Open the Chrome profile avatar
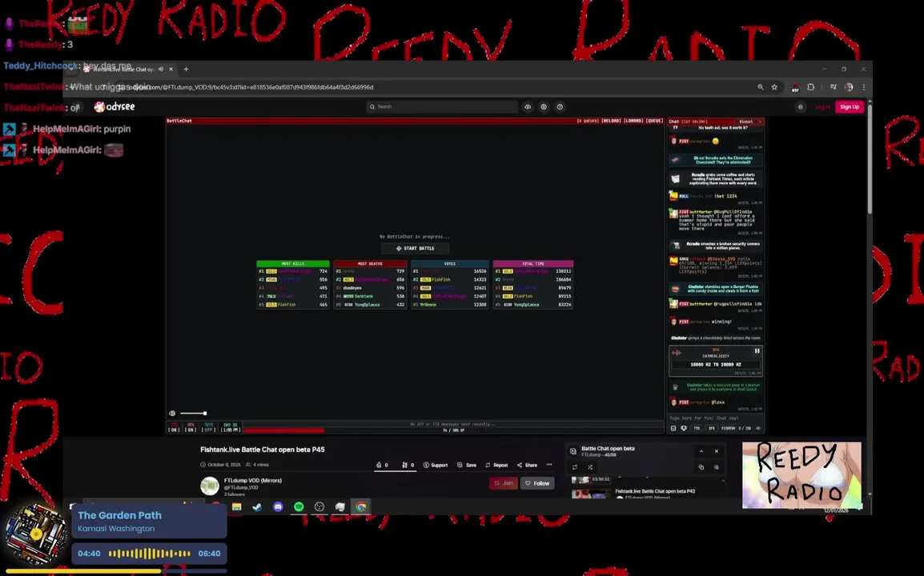The width and height of the screenshot is (924, 576). pos(849,87)
